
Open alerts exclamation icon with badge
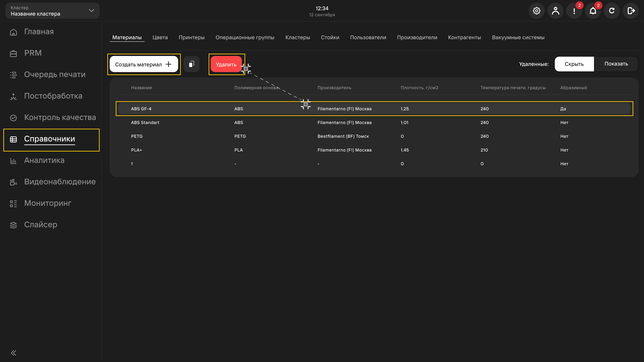pyautogui.click(x=574, y=11)
